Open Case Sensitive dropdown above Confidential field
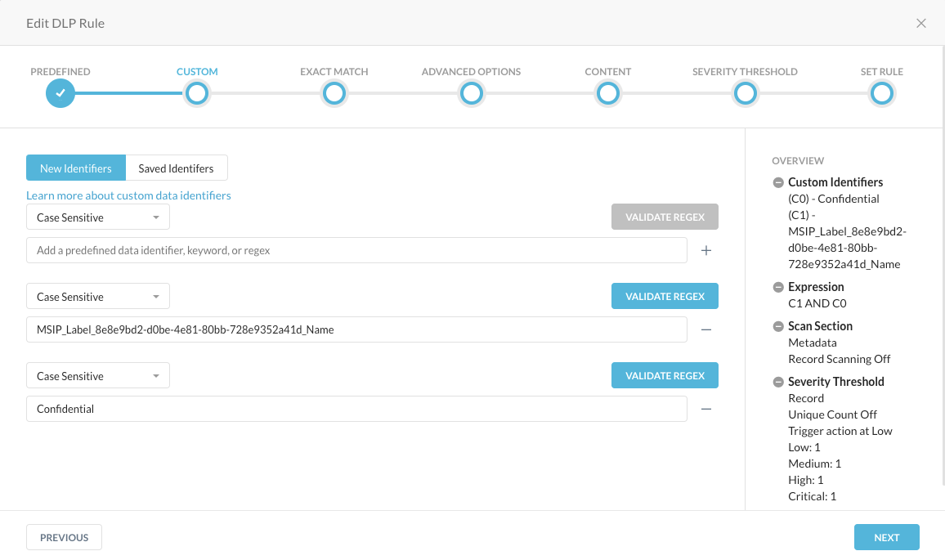This screenshot has height=560, width=945. 98,376
